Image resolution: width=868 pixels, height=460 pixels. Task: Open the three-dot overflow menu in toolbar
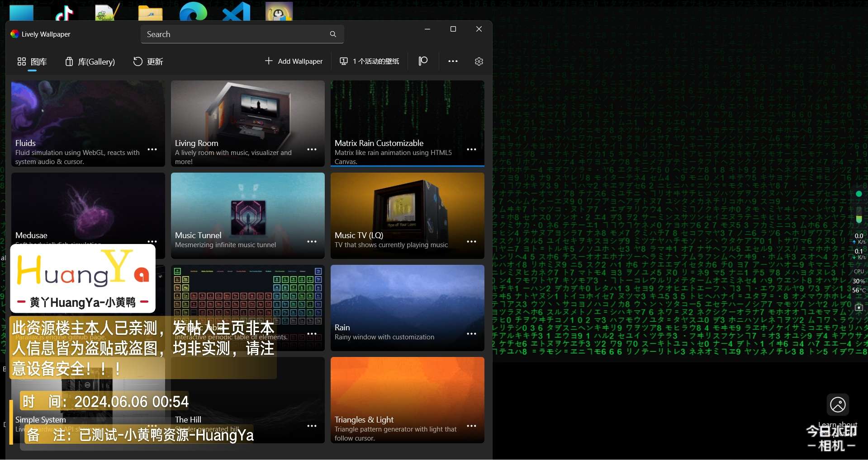pyautogui.click(x=453, y=61)
